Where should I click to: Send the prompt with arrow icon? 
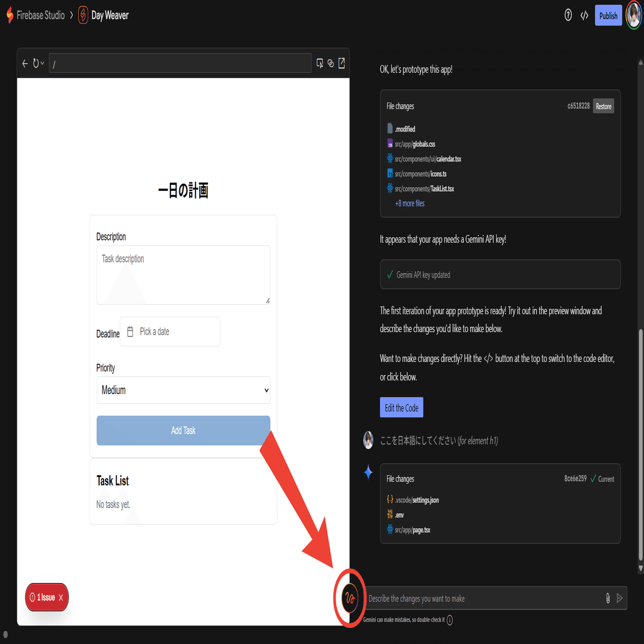[620, 598]
